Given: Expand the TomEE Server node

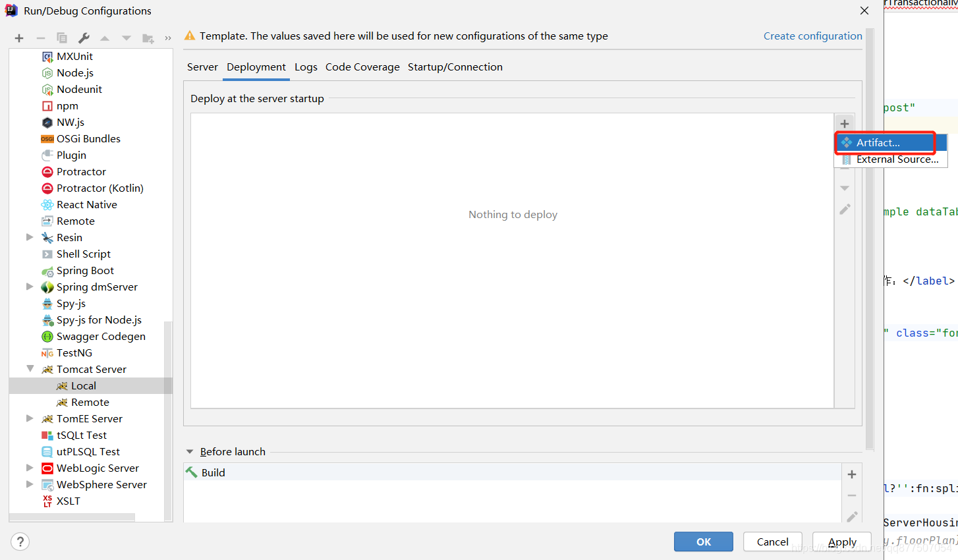Looking at the screenshot, I should (x=30, y=418).
